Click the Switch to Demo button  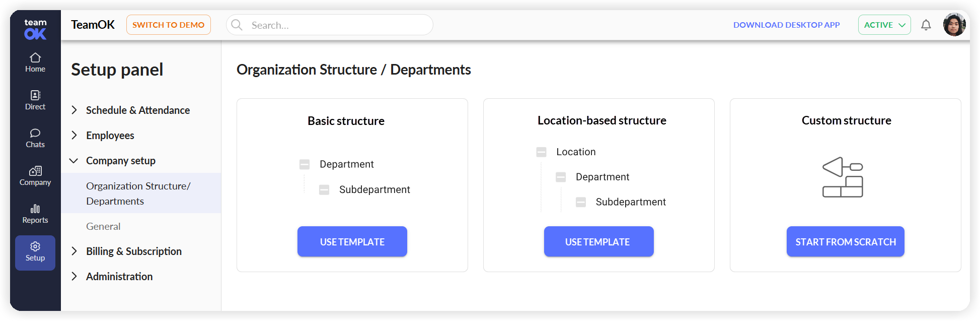169,25
